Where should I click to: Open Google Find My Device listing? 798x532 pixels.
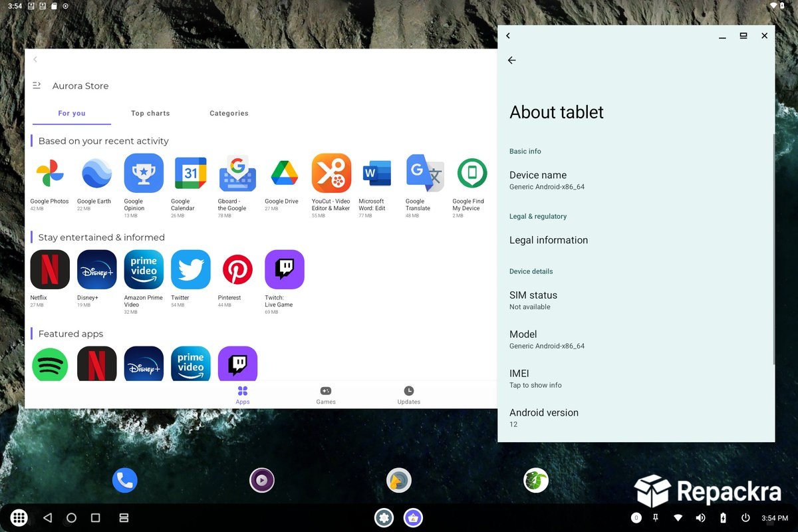click(x=472, y=174)
